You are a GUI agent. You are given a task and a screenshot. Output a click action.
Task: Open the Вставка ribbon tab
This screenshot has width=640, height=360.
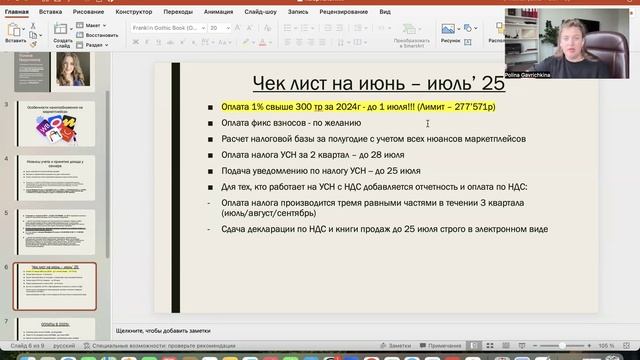50,12
